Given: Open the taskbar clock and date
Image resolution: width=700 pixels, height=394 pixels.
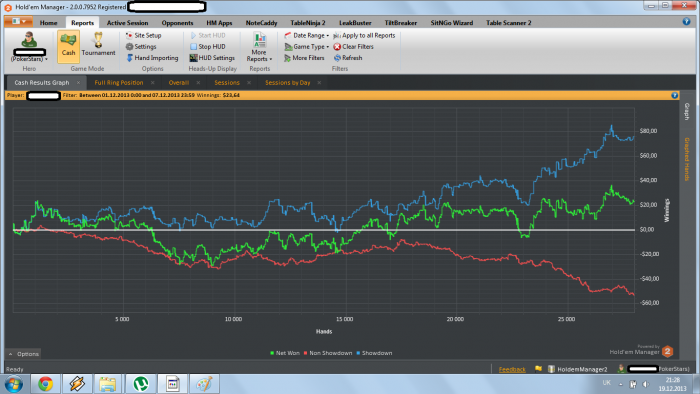Looking at the screenshot, I should click(672, 384).
